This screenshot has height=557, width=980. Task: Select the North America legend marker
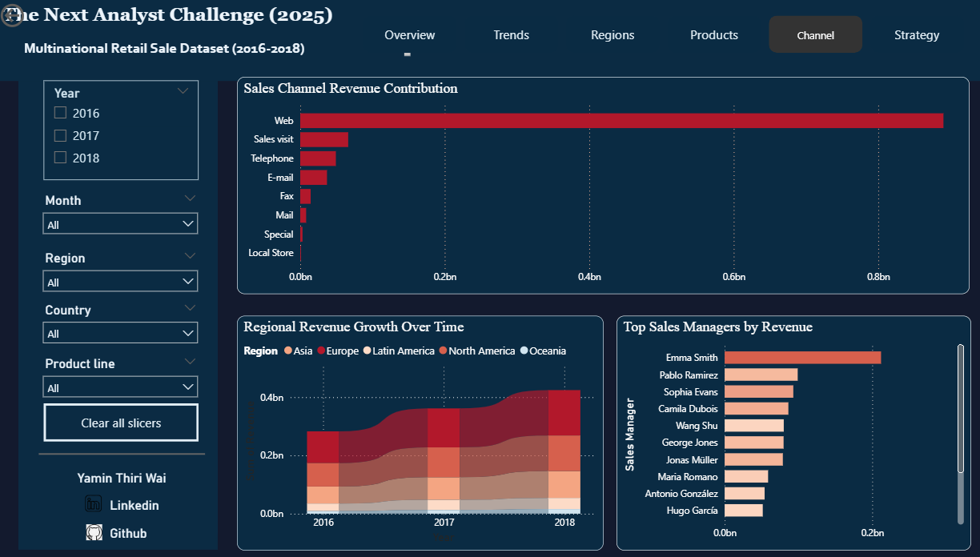pyautogui.click(x=442, y=351)
